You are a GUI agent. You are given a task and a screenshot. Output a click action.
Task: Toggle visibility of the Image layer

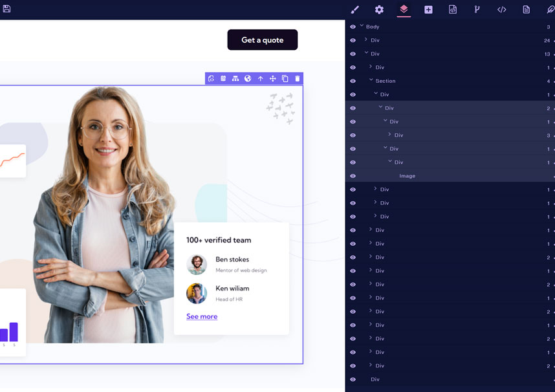tap(353, 176)
